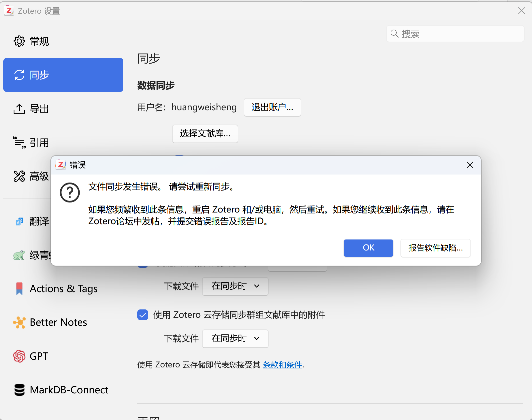Click 退出账户 unlink account button
The height and width of the screenshot is (420, 532).
[x=272, y=107]
